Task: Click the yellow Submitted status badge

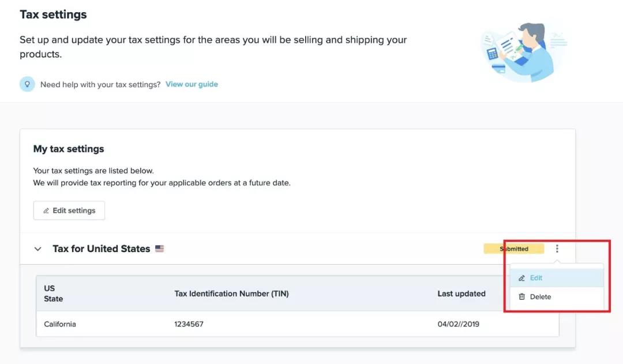Action: [513, 249]
